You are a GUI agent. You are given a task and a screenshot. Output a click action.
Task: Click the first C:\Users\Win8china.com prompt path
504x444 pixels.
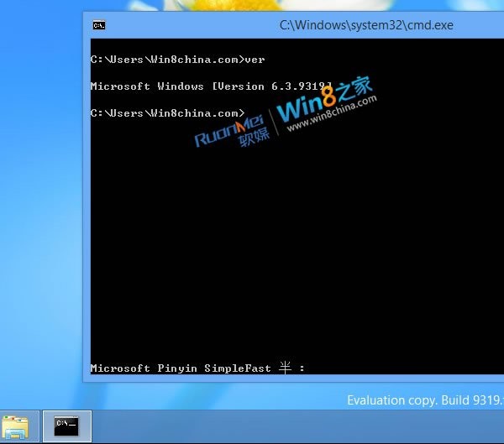tap(165, 60)
